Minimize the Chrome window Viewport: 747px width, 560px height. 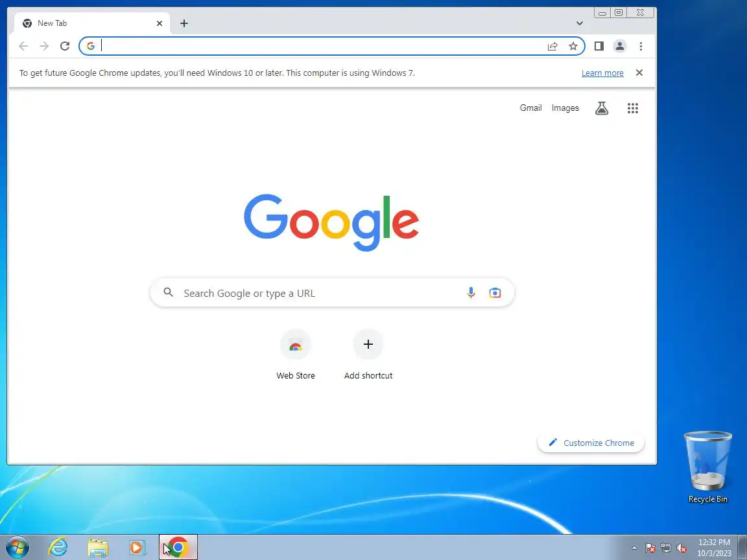click(602, 13)
